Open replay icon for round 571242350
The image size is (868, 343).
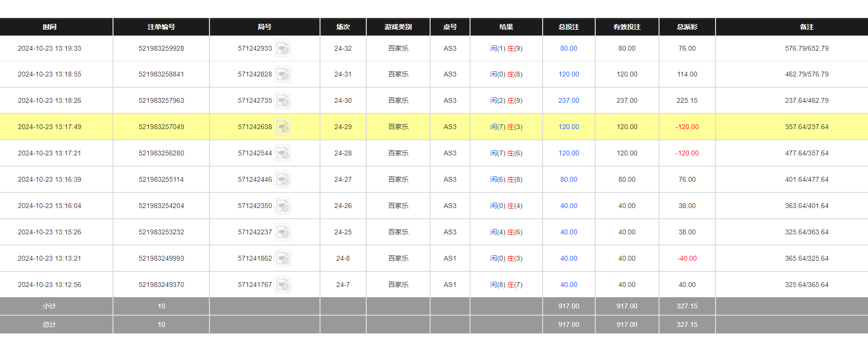tap(283, 206)
